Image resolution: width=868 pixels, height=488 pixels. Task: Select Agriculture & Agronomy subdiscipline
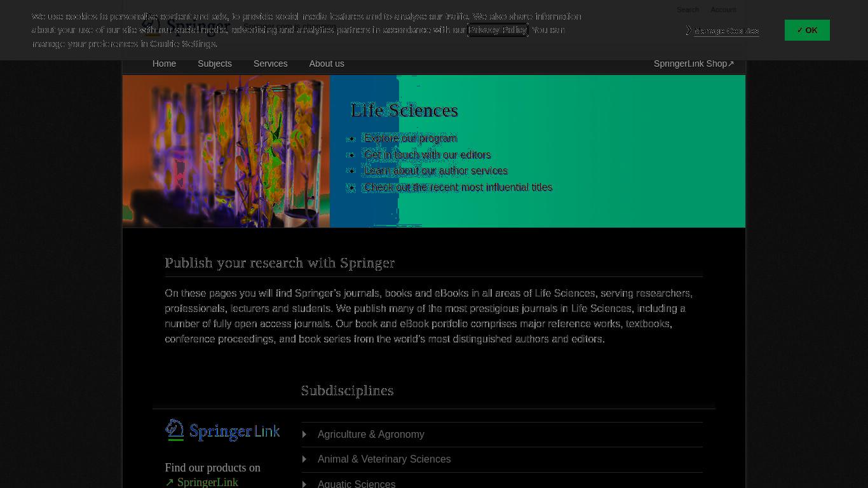[x=371, y=435]
